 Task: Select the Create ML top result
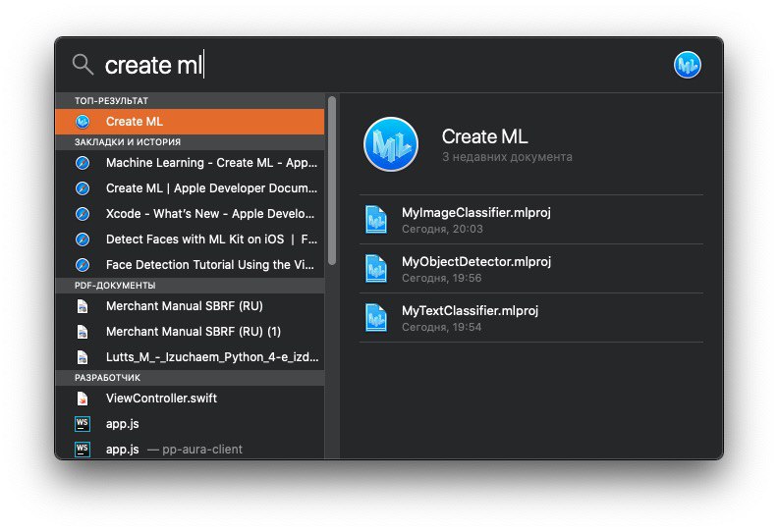point(190,122)
